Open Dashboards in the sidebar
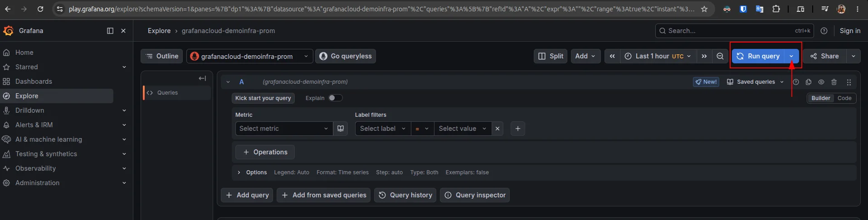 pos(34,81)
